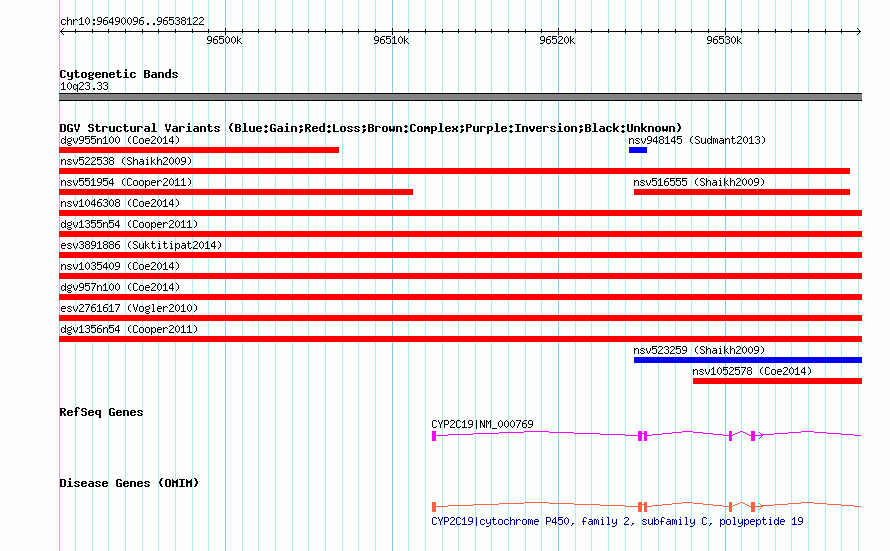Open variant dgv1356n54 (Cooper2011) label
Image resolution: width=890 pixels, height=551 pixels.
pyautogui.click(x=129, y=329)
